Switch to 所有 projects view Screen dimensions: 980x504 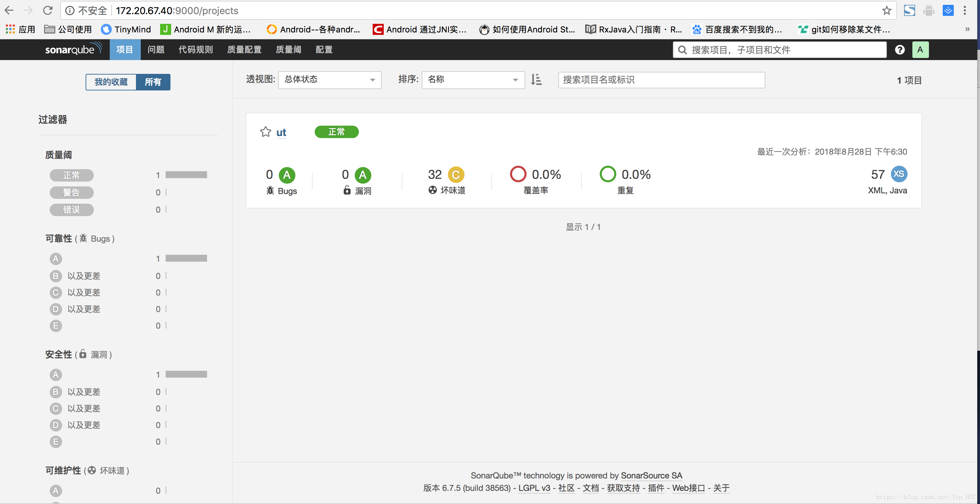pos(153,82)
